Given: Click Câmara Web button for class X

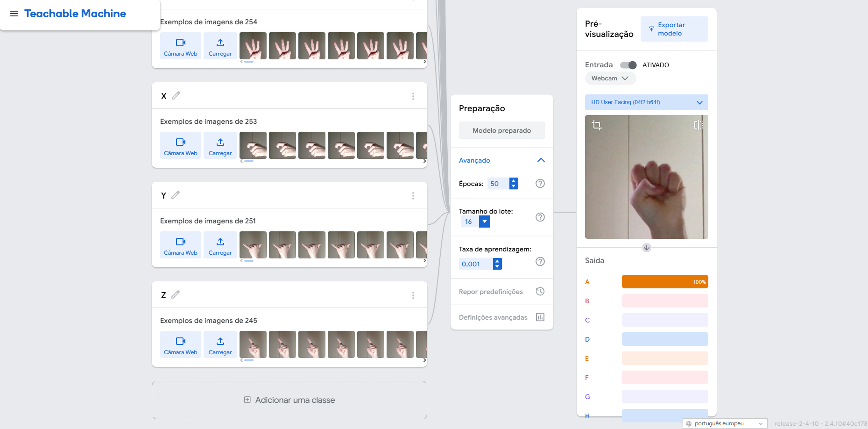Looking at the screenshot, I should (x=181, y=145).
